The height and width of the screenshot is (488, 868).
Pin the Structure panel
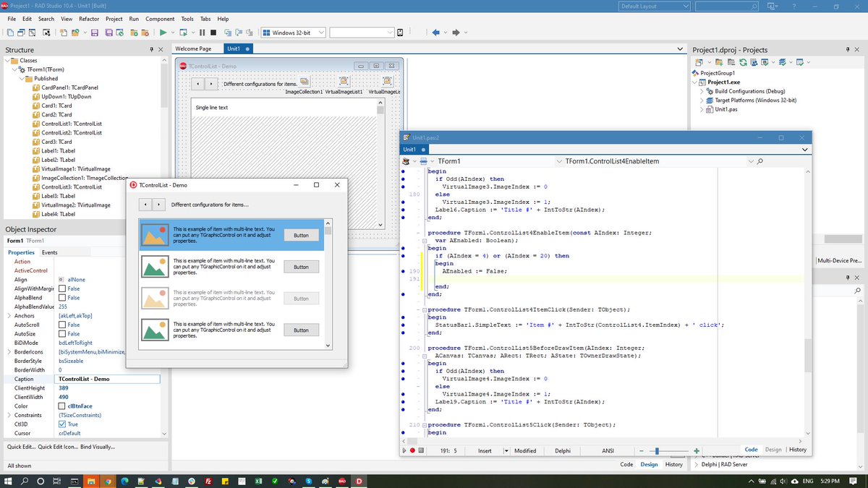click(151, 49)
